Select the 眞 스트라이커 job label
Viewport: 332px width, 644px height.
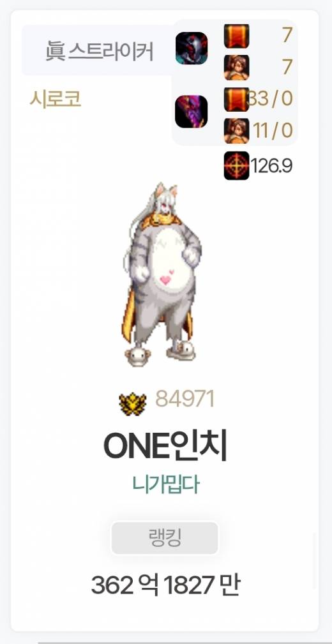pos(100,51)
